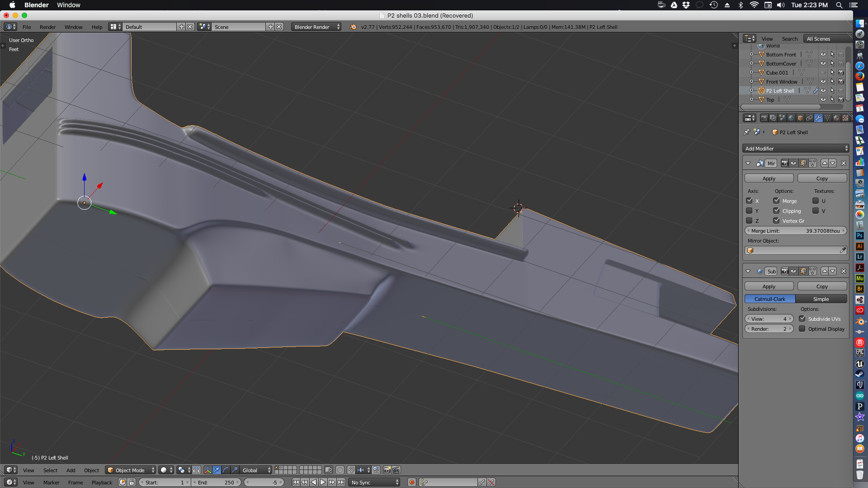Screen dimensions: 868x488
Task: Play the animation forward
Action: pyautogui.click(x=323, y=482)
